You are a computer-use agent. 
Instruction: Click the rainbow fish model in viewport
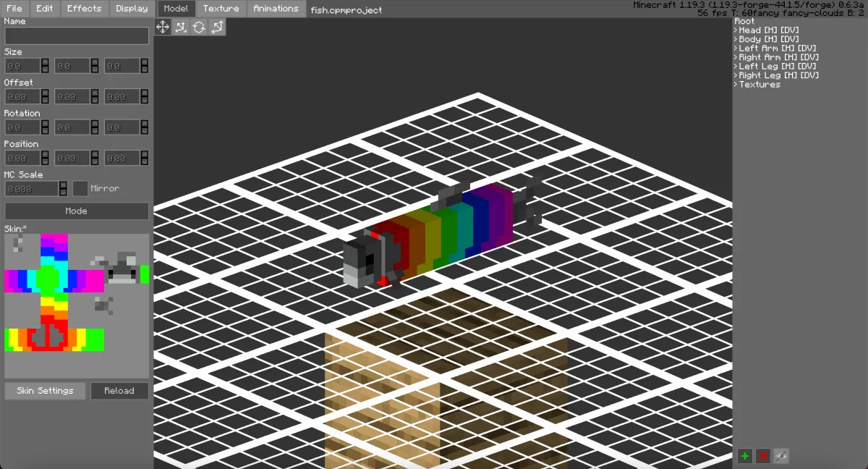point(442,232)
